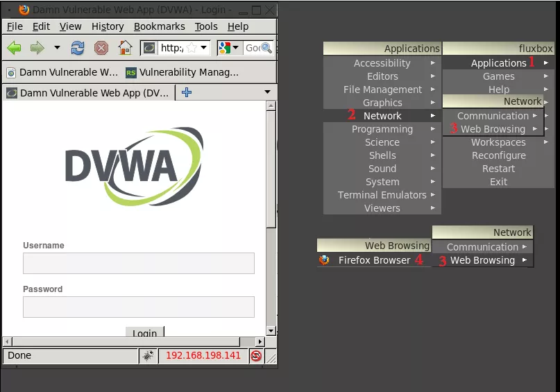The height and width of the screenshot is (392, 560).
Task: Click the vertical scrollbar thumb
Action: (271, 169)
